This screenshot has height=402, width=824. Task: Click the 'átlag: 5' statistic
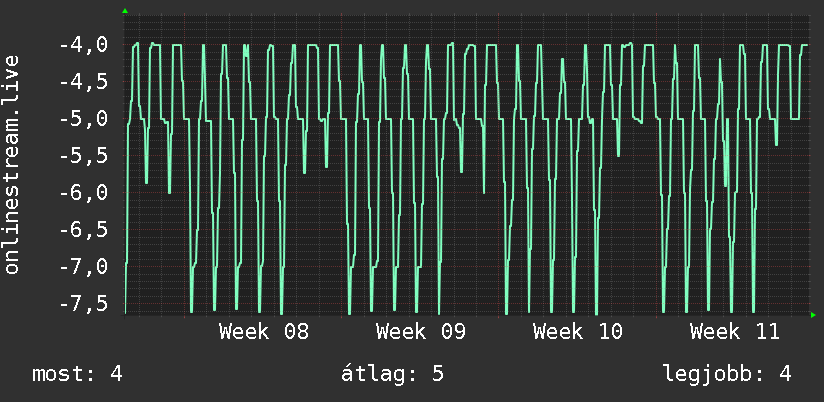point(392,374)
